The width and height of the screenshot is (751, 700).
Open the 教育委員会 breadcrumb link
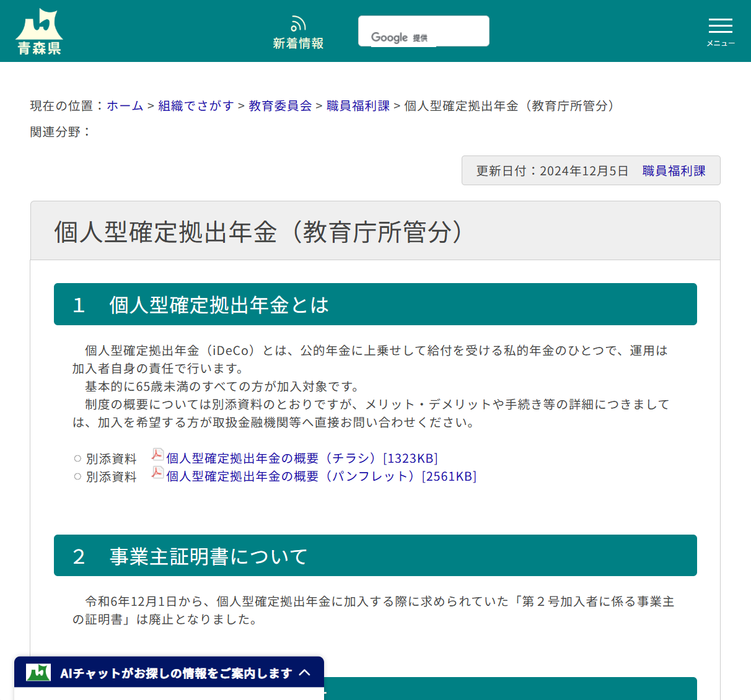point(279,106)
